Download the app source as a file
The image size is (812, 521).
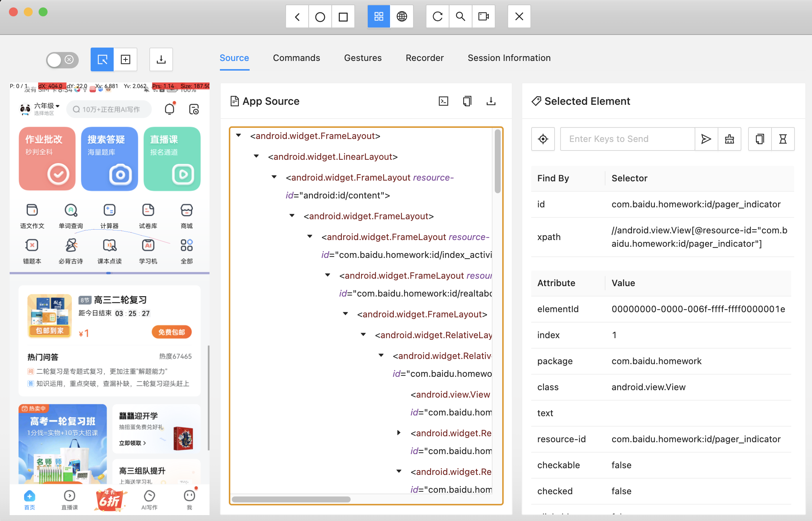(491, 101)
